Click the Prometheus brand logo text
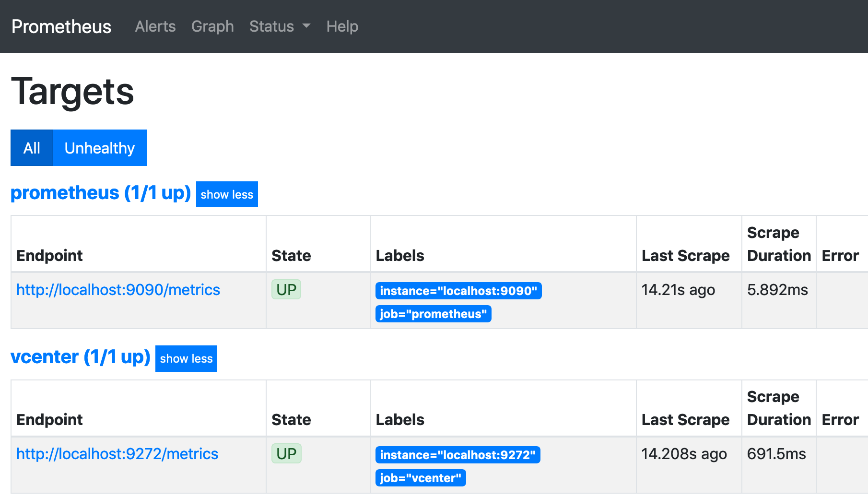Image resolution: width=868 pixels, height=497 pixels. point(61,26)
